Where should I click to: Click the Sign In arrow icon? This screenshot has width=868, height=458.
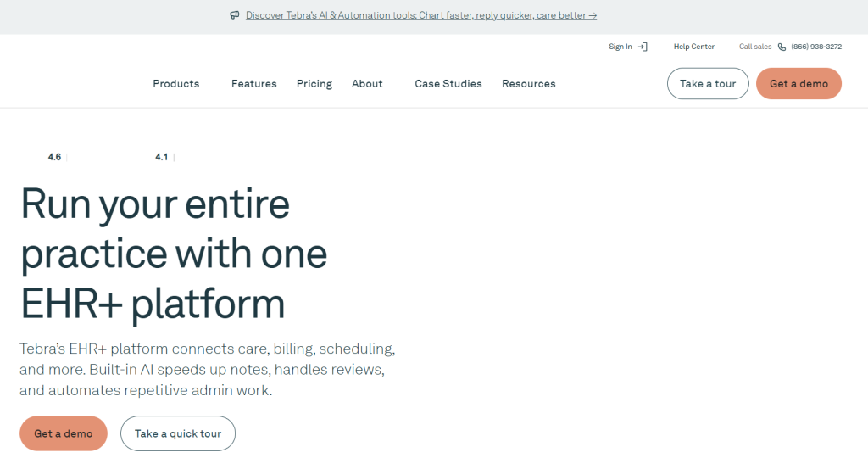click(643, 47)
